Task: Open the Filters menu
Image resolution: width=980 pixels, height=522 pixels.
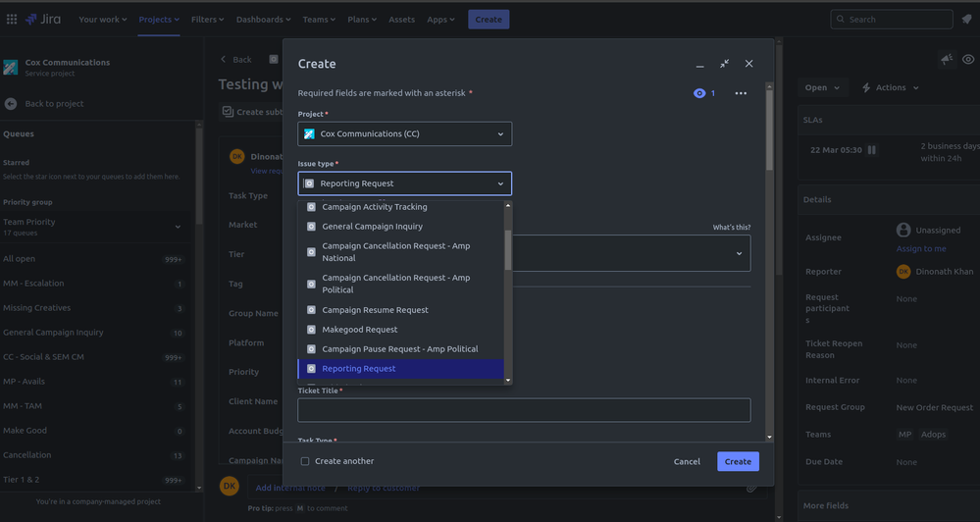Action: pos(208,20)
